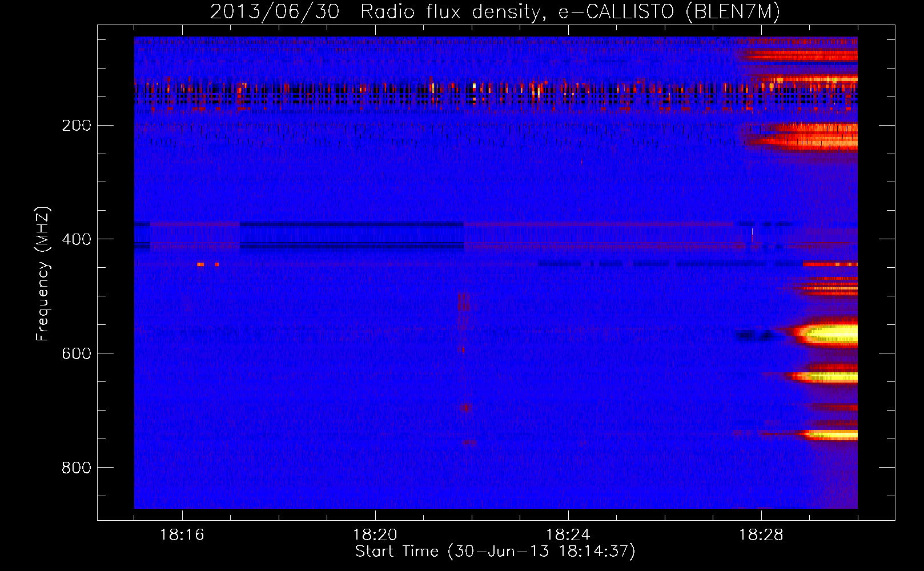Image resolution: width=924 pixels, height=571 pixels.
Task: Click the 18:16 time tick label
Action: (182, 535)
